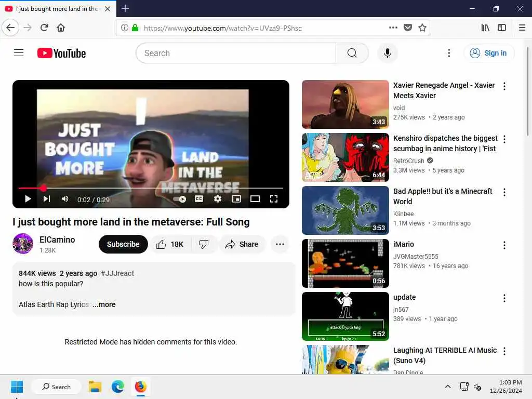The height and width of the screenshot is (399, 532).
Task: Open Firefox library
Action: coord(485,28)
